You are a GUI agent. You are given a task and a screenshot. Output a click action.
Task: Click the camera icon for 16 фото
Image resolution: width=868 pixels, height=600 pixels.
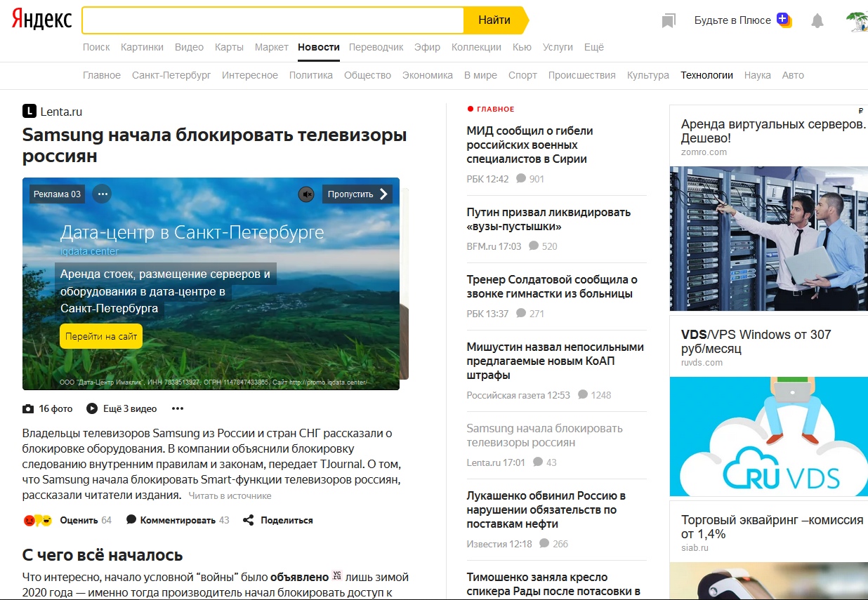pos(28,408)
